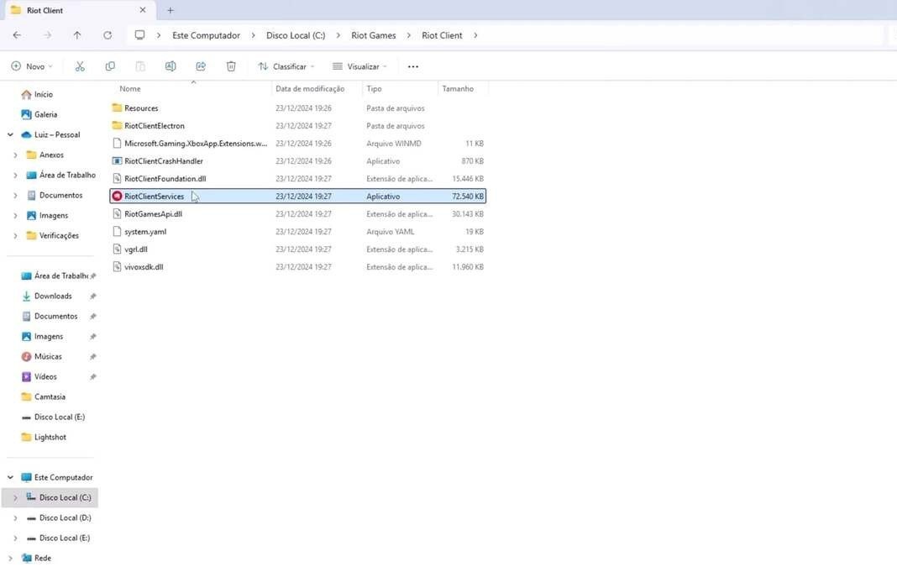Click the Rename icon in toolbar
The image size is (897, 588).
tap(170, 66)
